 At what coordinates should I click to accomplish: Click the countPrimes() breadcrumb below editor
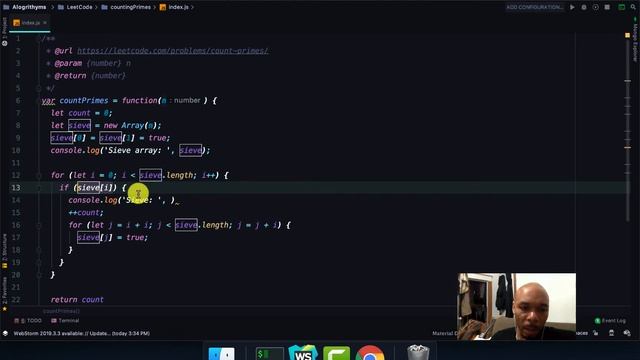tap(61, 311)
